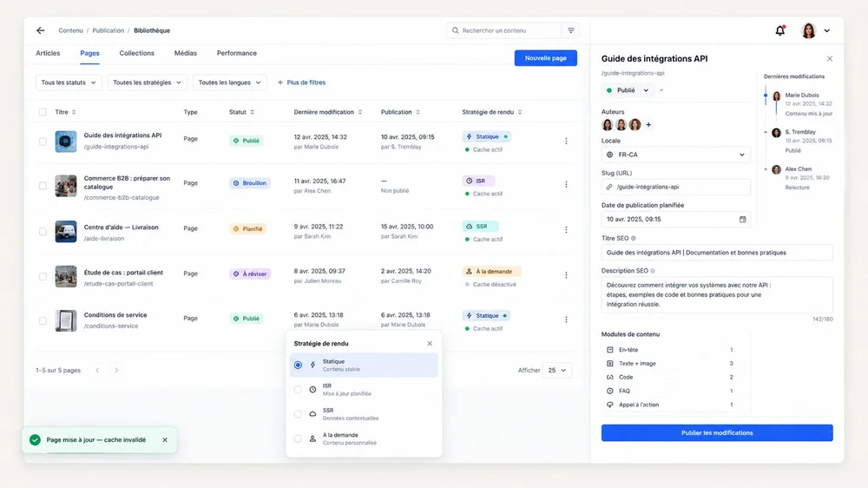The image size is (868, 488).
Task: Click the Code module icon
Action: point(609,377)
